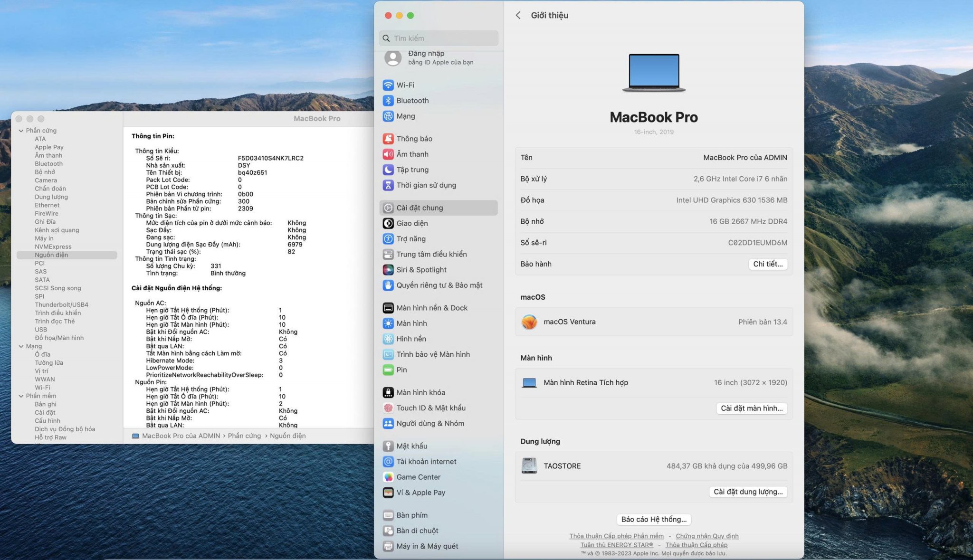Screen dimensions: 973x560
Task: Click the Chi tiết... warranty button
Action: point(768,264)
